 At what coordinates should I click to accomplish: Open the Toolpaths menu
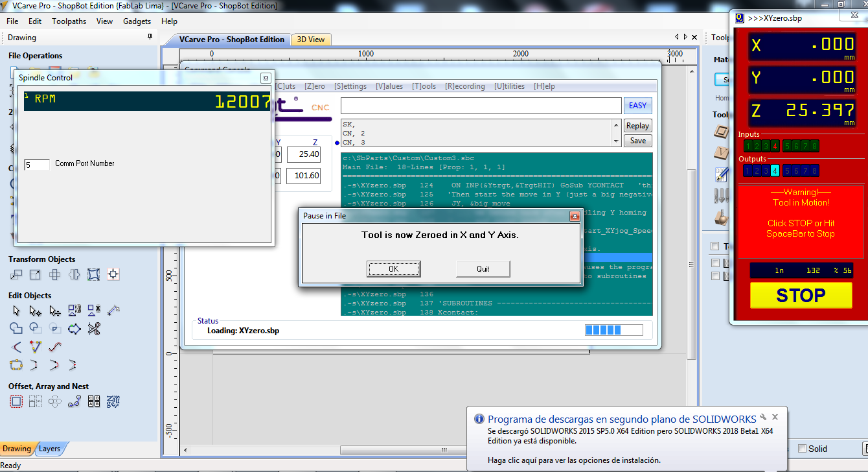pos(69,21)
